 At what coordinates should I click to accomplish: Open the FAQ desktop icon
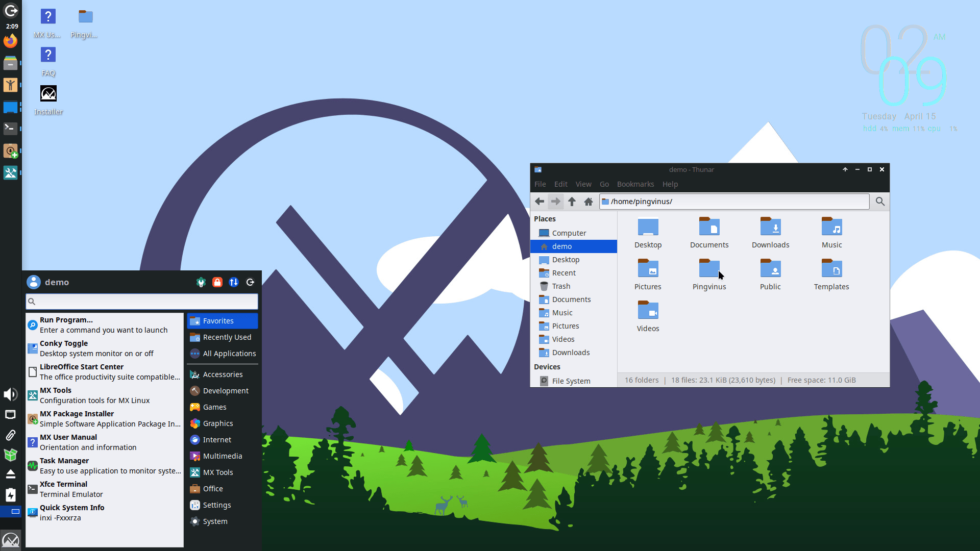click(48, 62)
